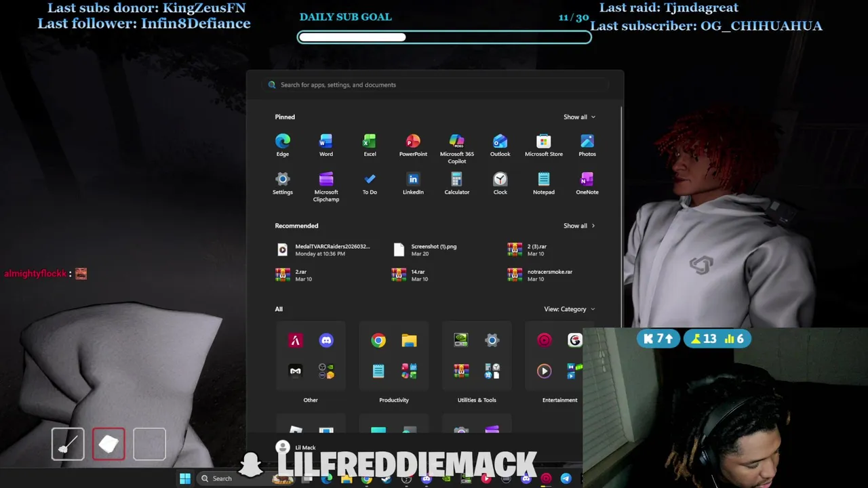Open the Clock app
868x488 pixels.
coord(500,183)
